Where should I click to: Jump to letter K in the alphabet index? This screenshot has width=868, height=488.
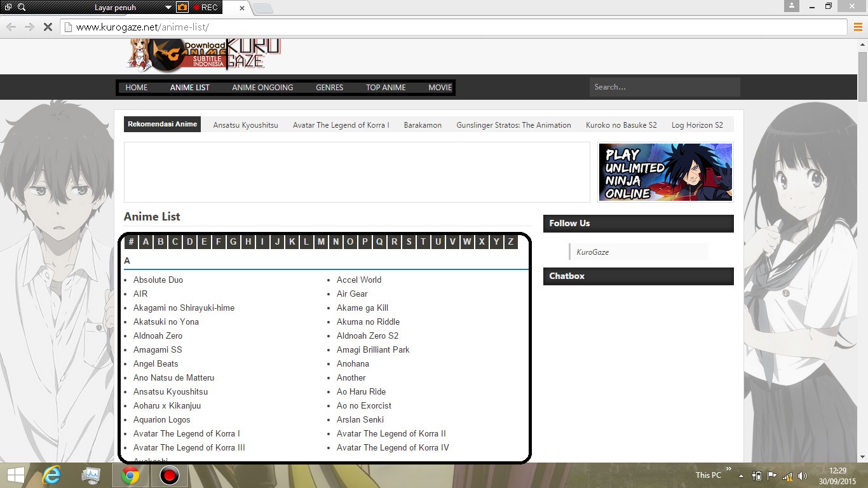[x=292, y=241]
